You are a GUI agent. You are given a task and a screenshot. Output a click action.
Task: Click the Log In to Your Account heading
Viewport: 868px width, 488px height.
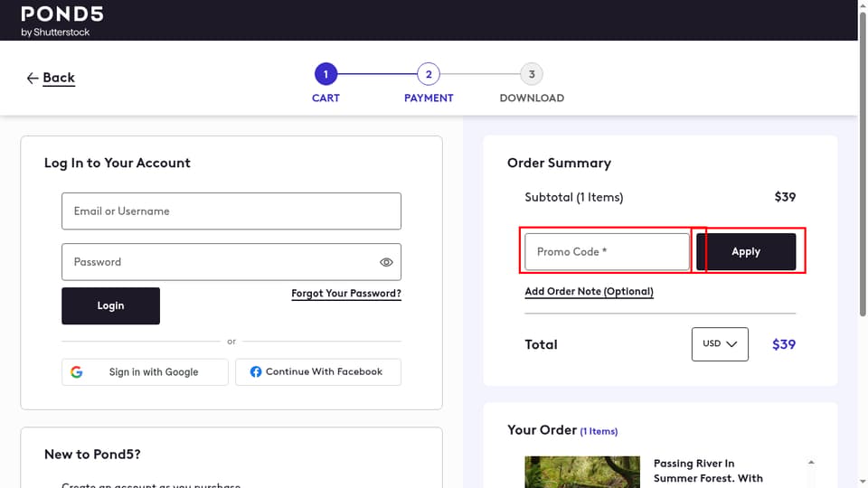point(118,163)
